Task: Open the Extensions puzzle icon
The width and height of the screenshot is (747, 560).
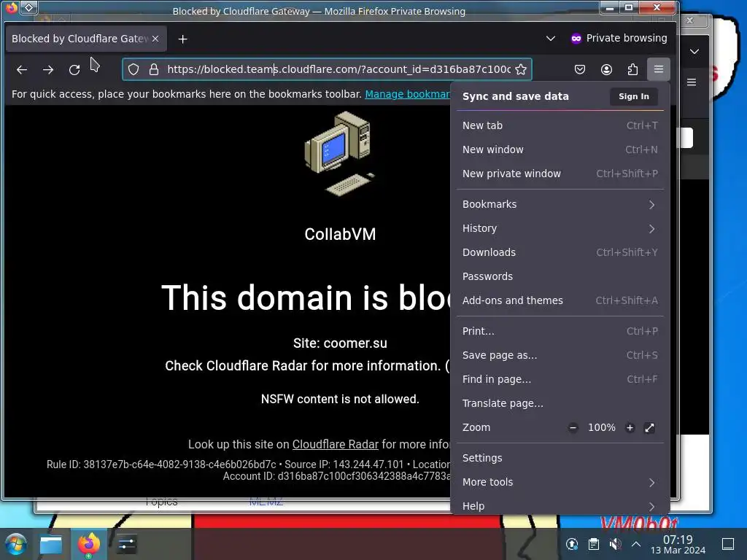Action: click(632, 69)
